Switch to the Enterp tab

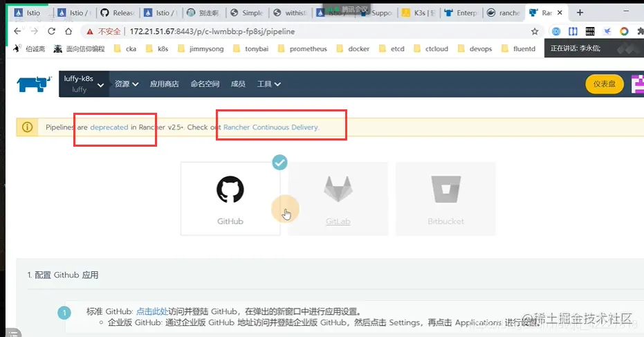[461, 12]
